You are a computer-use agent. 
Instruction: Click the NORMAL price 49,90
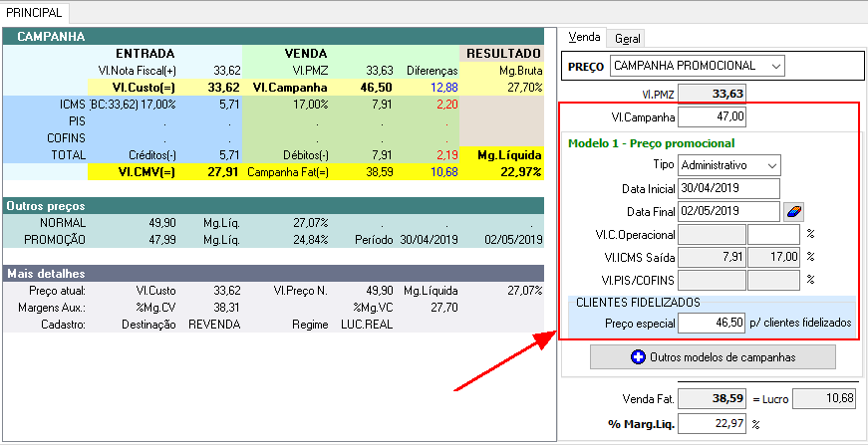(x=163, y=223)
